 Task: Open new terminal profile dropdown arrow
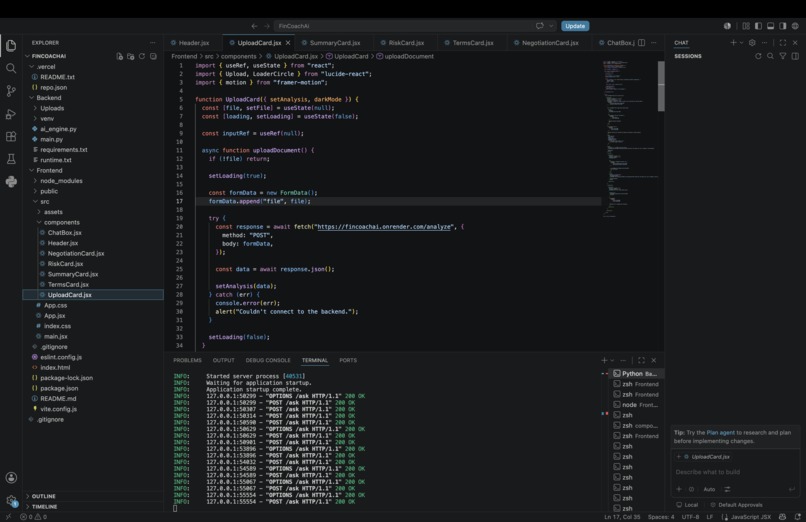612,361
